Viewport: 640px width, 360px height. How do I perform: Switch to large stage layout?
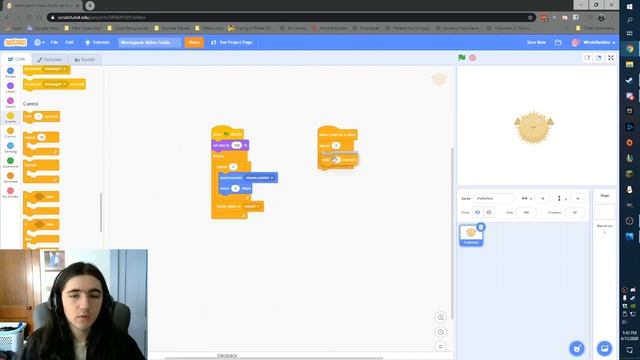[x=599, y=58]
